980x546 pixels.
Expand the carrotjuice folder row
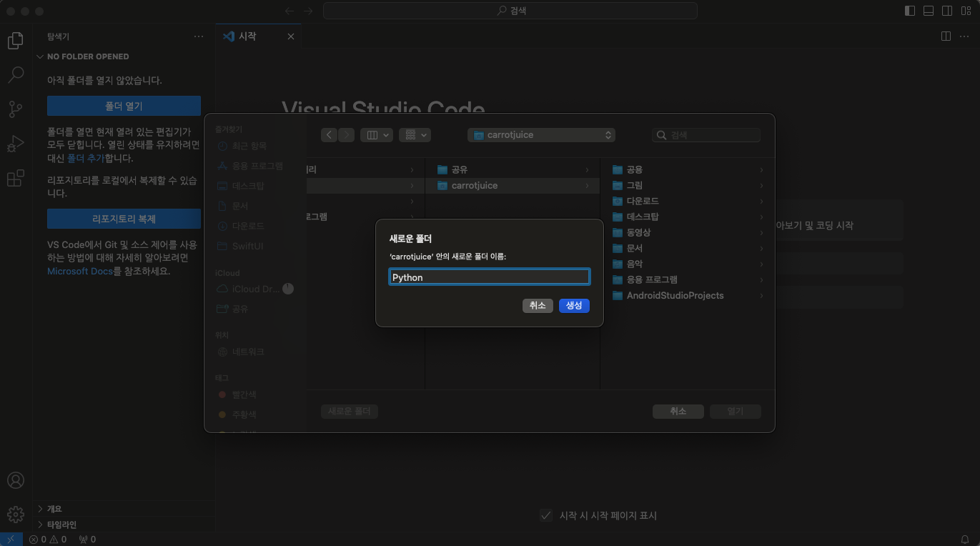(513, 185)
